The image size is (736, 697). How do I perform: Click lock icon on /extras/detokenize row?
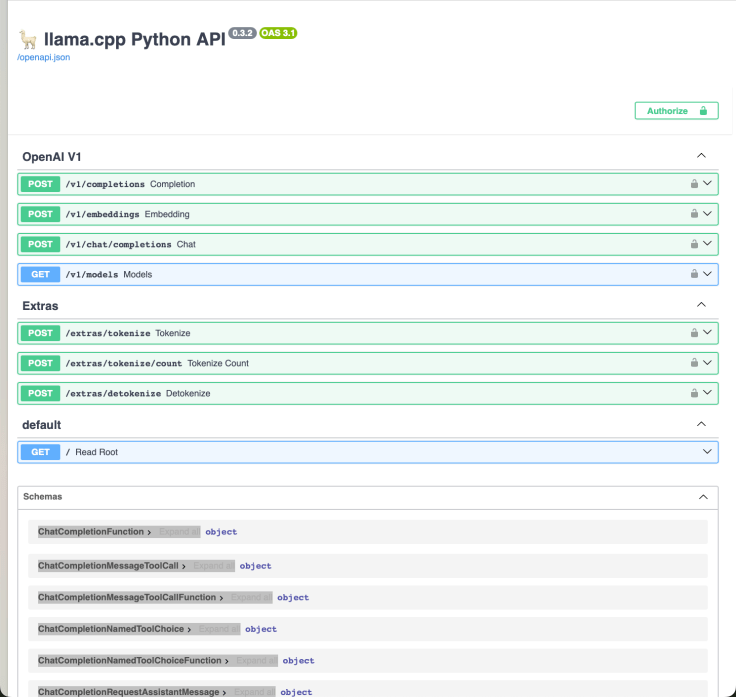[694, 393]
